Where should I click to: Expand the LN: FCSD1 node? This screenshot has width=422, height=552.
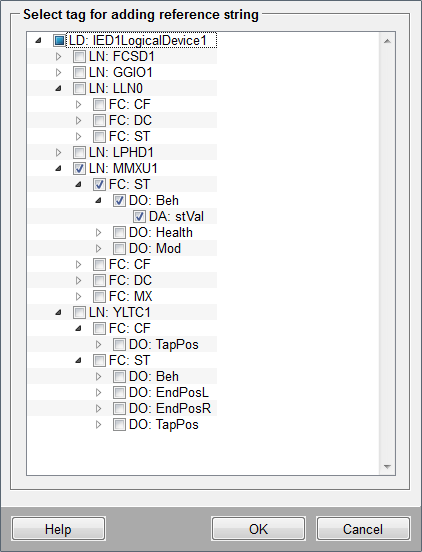58,56
